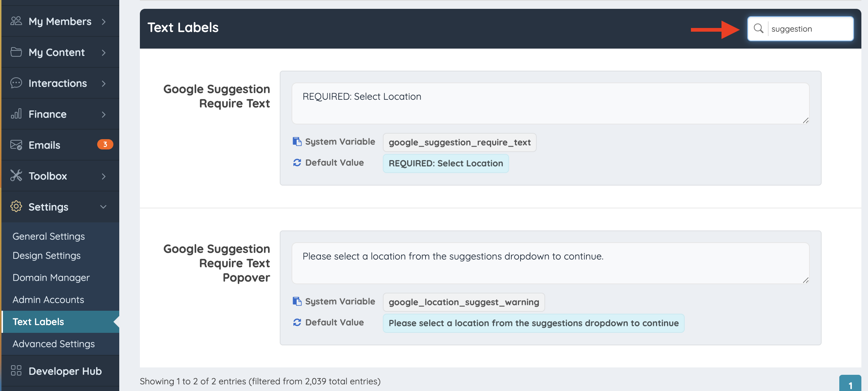Screen dimensions: 868x391
Task: Click refresh icon beside first Default Value
Action: (x=297, y=163)
